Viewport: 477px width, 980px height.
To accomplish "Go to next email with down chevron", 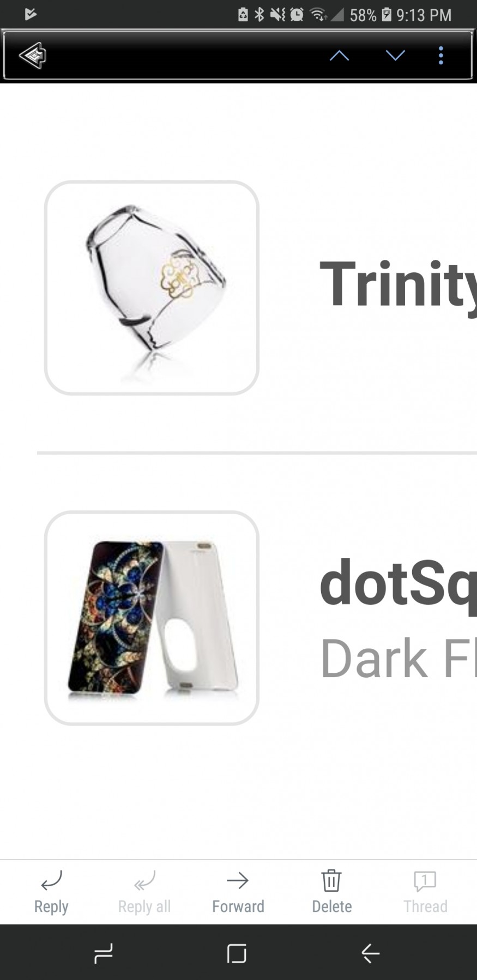I will [x=395, y=56].
